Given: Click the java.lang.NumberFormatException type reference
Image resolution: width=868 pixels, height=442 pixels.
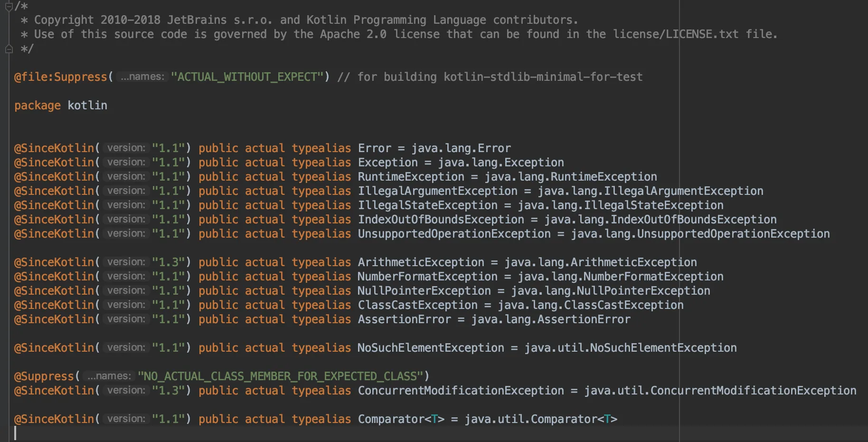Looking at the screenshot, I should [621, 277].
